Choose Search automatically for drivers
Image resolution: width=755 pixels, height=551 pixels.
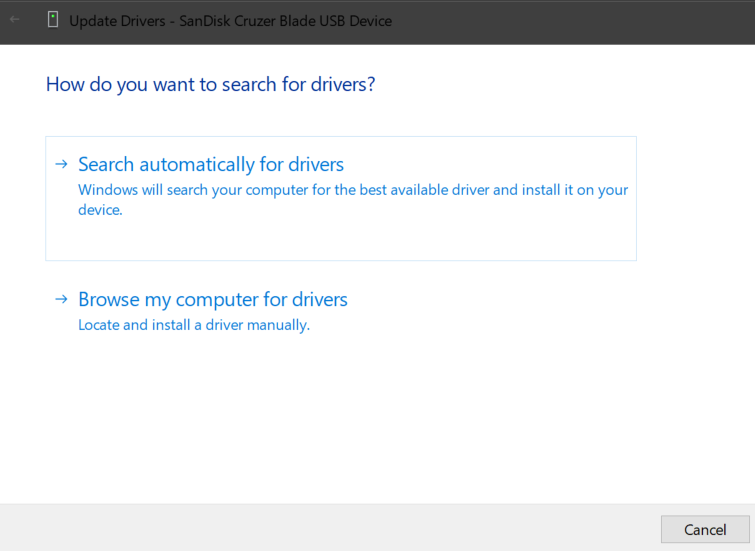pos(341,198)
